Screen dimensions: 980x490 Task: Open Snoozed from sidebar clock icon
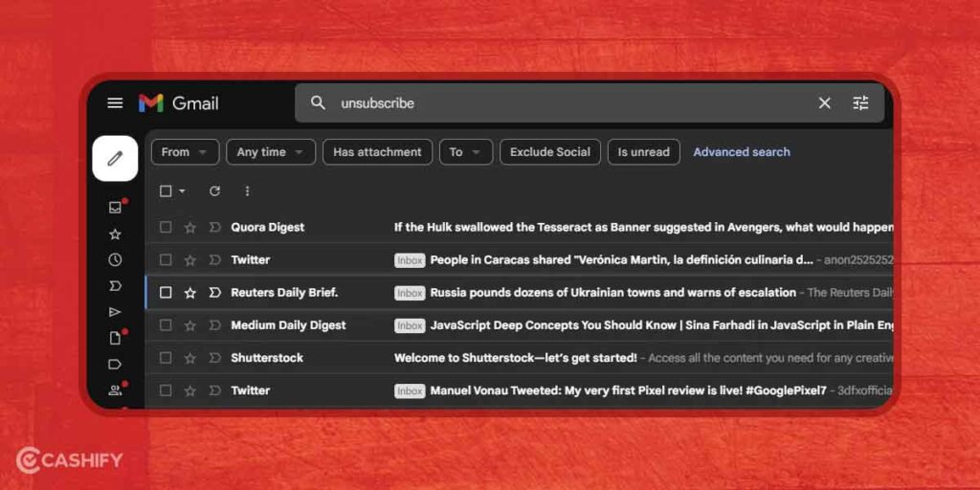pos(115,260)
